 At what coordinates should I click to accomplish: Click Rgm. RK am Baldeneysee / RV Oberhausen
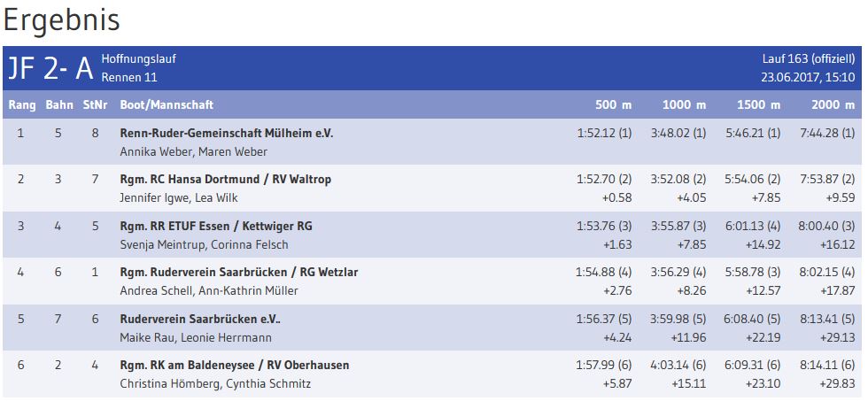point(234,365)
